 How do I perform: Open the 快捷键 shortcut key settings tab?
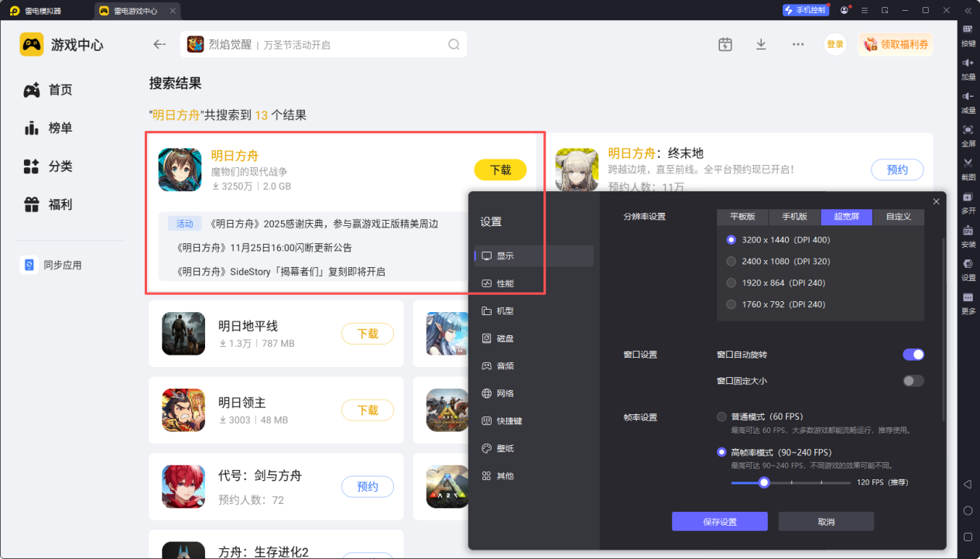(506, 420)
